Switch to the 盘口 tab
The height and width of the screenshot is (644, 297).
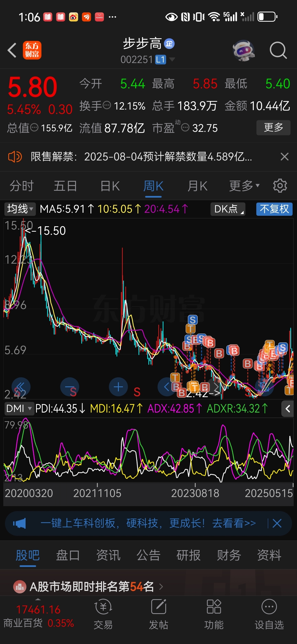(68, 555)
